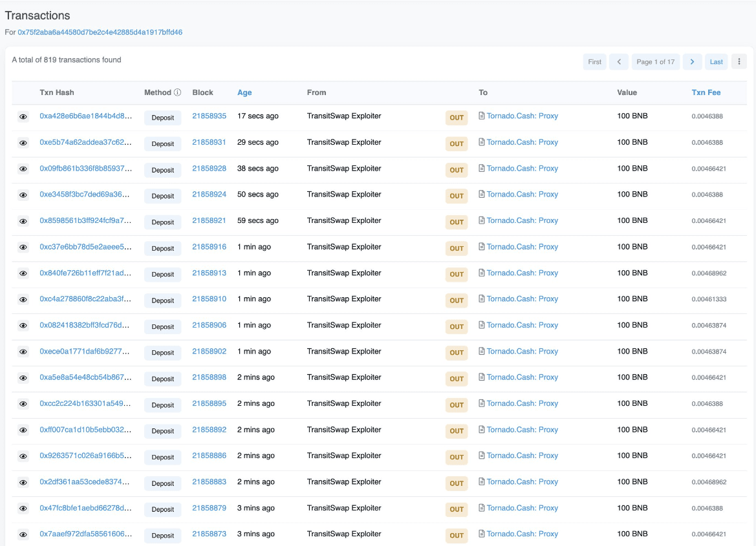Click Page 1 of 17 indicator
This screenshot has width=756, height=546.
[655, 61]
